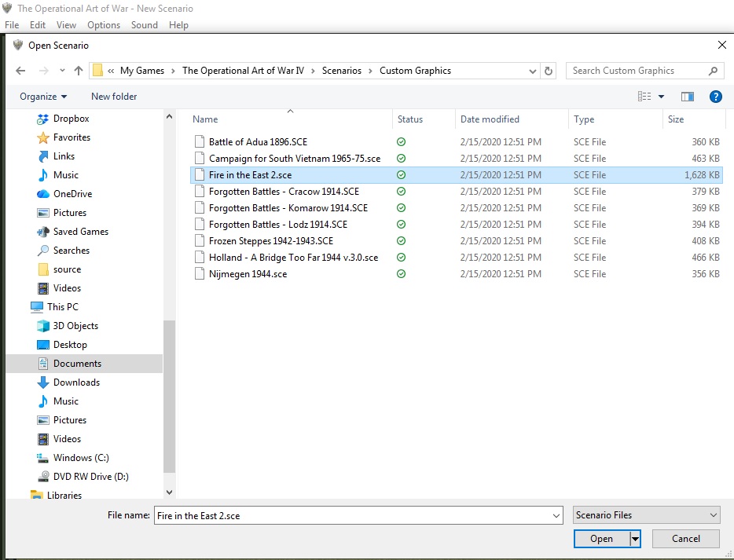The width and height of the screenshot is (734, 560).
Task: Create a New folder
Action: click(x=114, y=97)
